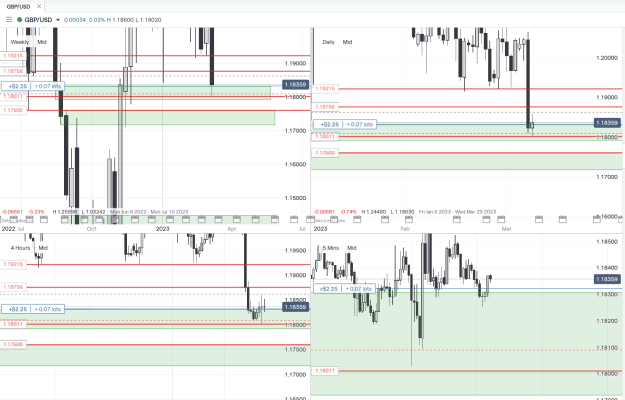Select the 1.18756 line label in Daily chart

point(325,107)
